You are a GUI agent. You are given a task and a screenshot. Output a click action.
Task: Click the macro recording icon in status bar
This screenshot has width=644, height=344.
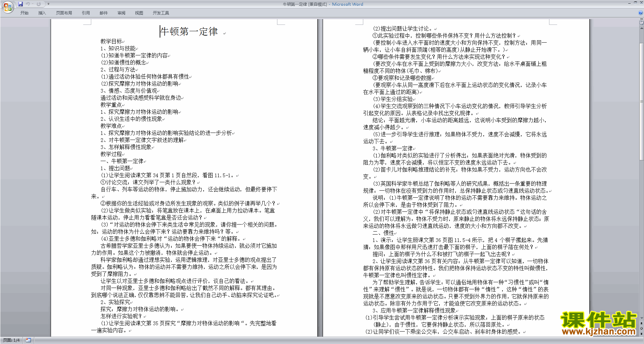[x=28, y=340]
